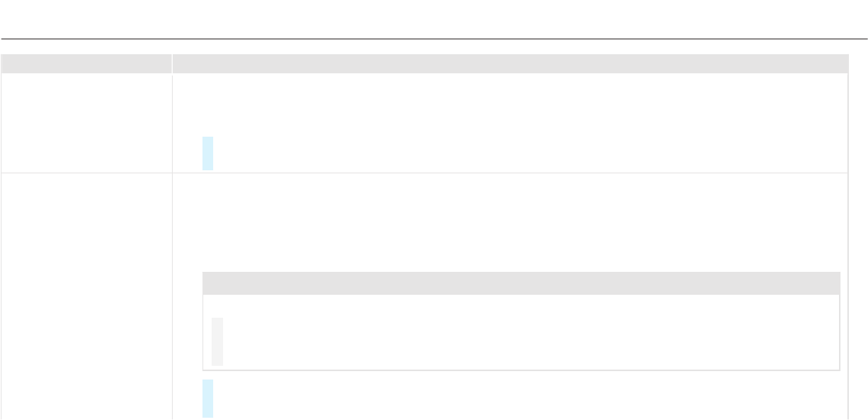Click the white gap between rule and table header
This screenshot has width=868, height=420.
tap(434, 47)
